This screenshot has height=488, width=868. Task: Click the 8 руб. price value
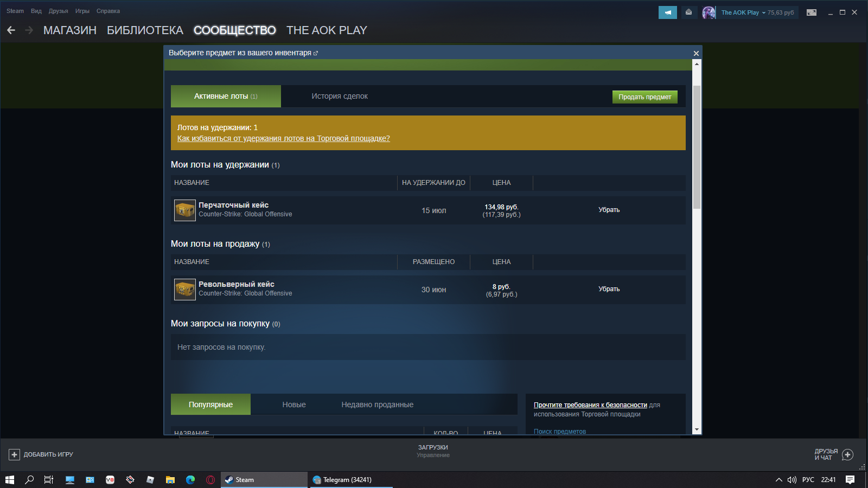tap(501, 286)
